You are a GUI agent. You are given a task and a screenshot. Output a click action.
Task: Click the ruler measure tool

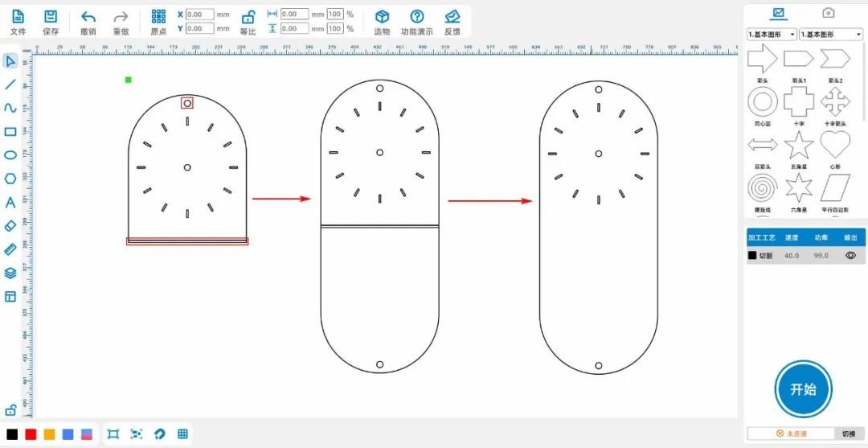[x=10, y=249]
